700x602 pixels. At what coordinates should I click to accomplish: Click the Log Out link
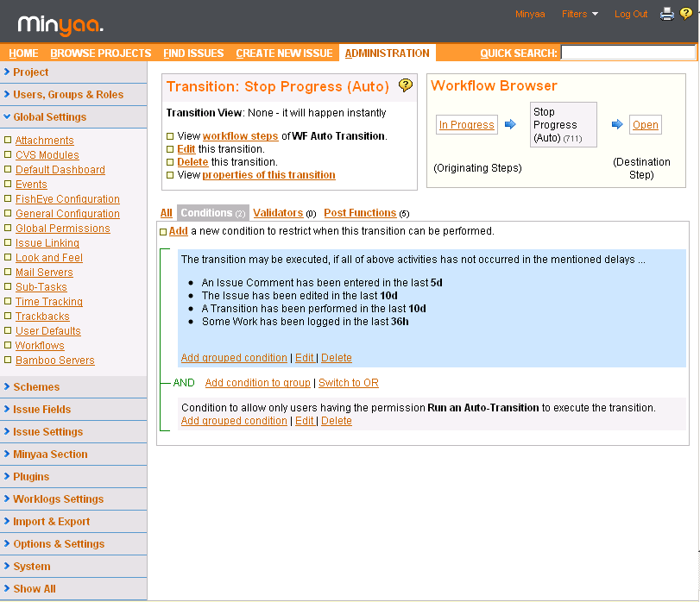point(631,14)
